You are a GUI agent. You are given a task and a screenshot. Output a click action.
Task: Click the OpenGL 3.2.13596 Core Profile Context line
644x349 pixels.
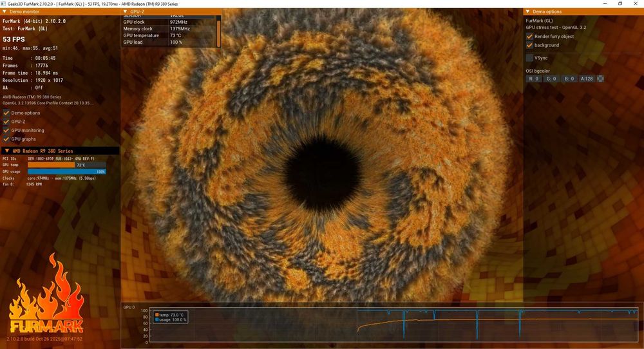pyautogui.click(x=48, y=102)
